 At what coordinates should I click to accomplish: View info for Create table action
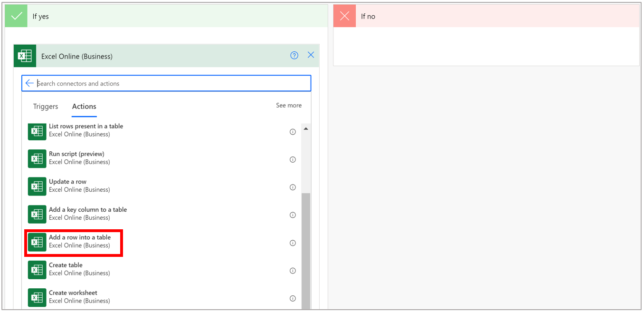(293, 271)
